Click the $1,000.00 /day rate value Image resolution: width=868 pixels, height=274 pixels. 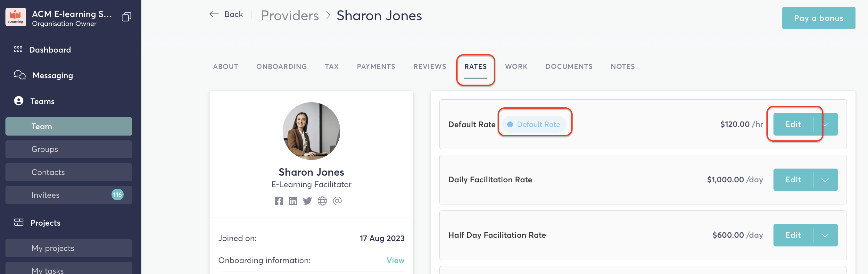coord(735,180)
